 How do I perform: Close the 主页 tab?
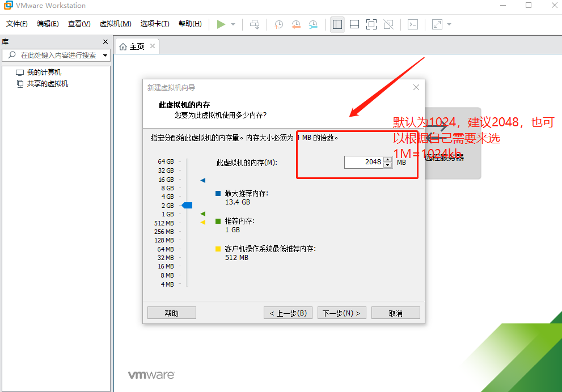click(x=153, y=46)
